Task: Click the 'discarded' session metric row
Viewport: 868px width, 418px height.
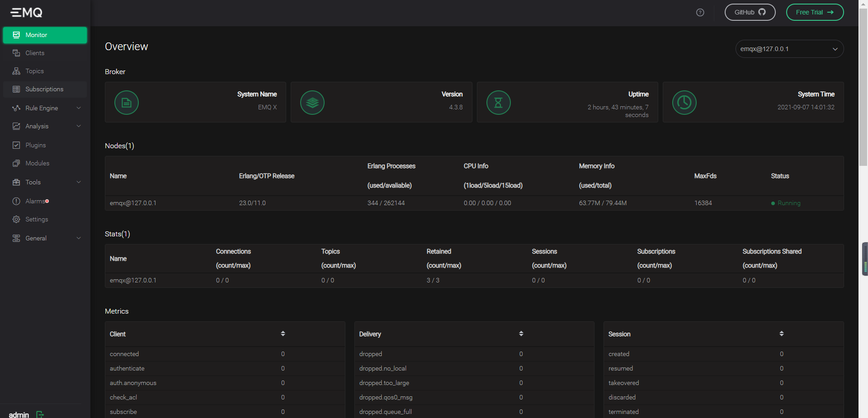Action: click(724, 397)
